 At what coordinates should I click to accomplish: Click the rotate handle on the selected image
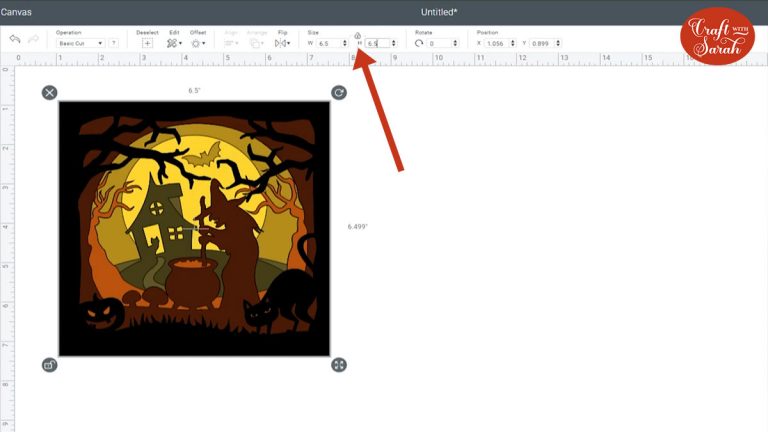tap(339, 93)
